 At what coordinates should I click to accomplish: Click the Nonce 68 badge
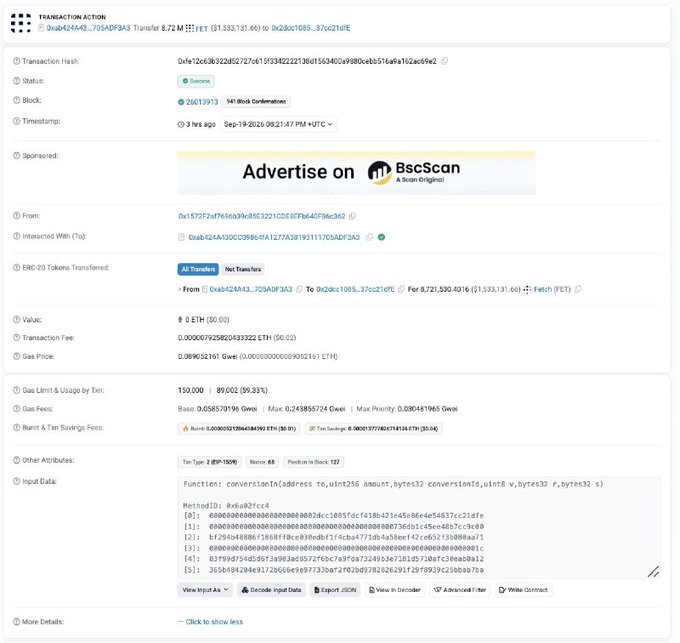[262, 462]
